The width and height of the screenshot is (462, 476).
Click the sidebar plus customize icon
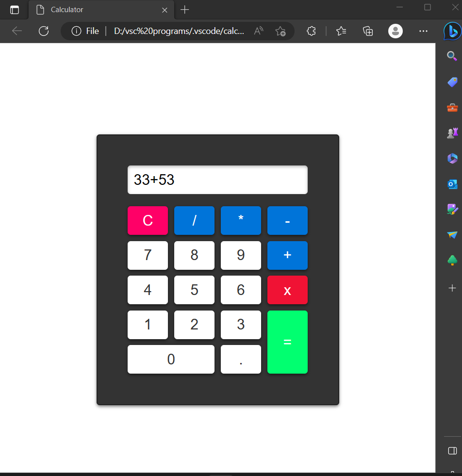(x=452, y=288)
